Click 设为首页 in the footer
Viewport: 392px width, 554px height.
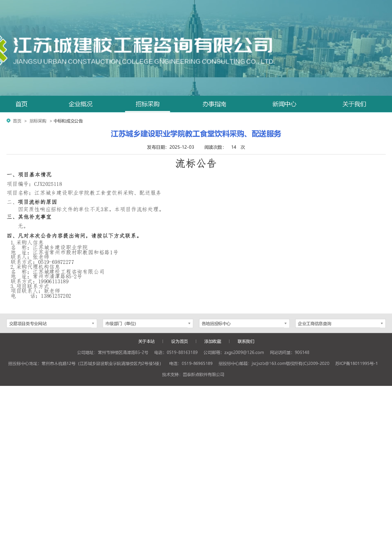pos(179,341)
